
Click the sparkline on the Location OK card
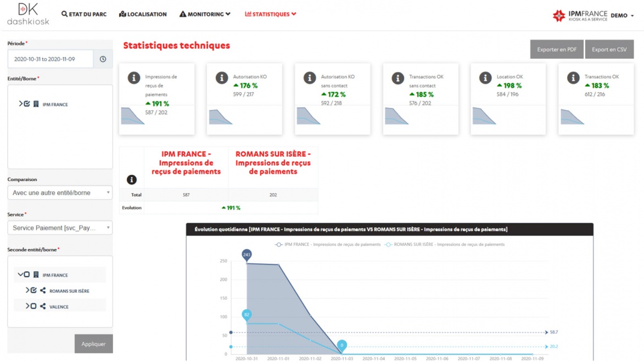click(484, 116)
